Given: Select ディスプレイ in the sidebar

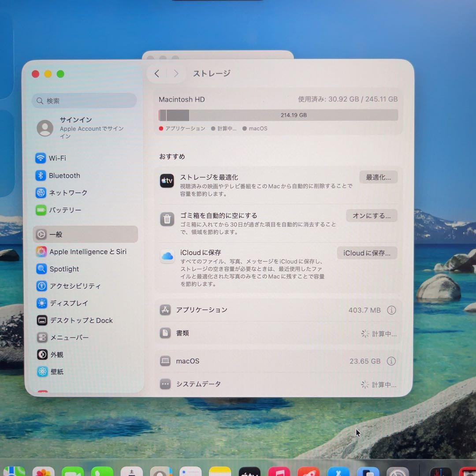Looking at the screenshot, I should 69,303.
